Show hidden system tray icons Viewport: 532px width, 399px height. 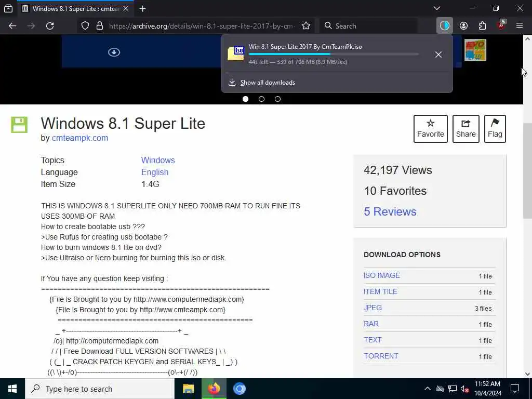[x=428, y=389]
